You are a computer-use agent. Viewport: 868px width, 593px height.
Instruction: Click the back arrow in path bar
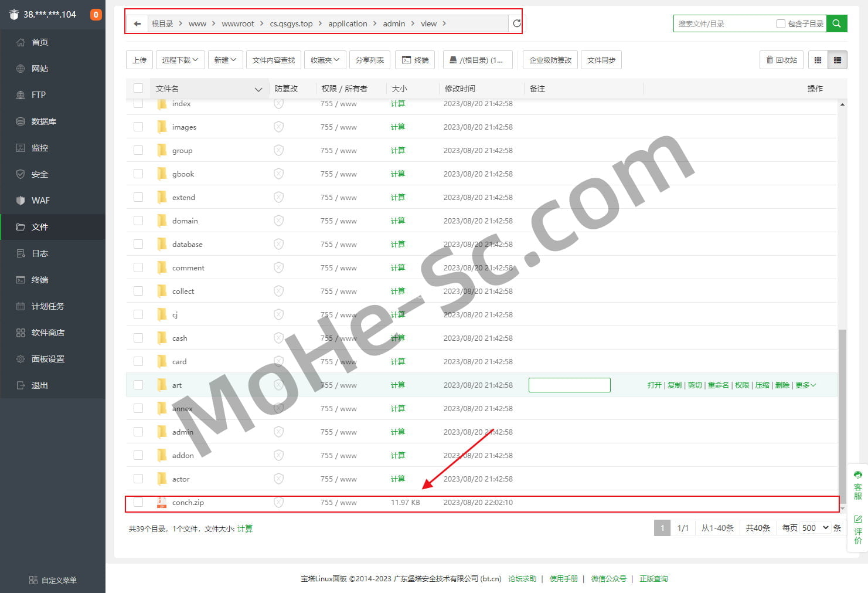click(x=137, y=24)
